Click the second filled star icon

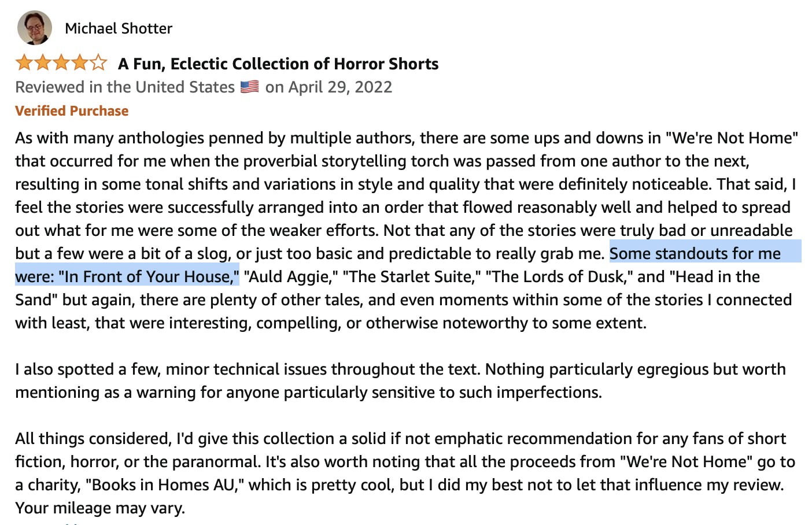tap(43, 62)
